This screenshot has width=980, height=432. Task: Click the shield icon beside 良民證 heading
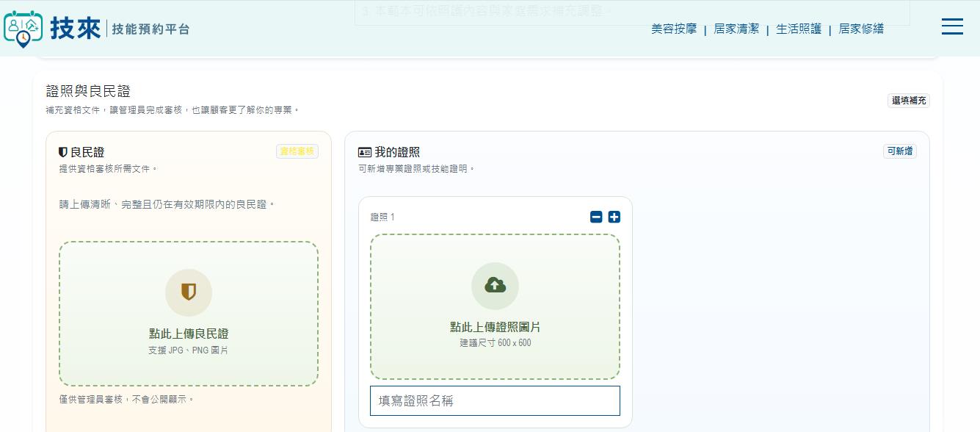click(63, 152)
